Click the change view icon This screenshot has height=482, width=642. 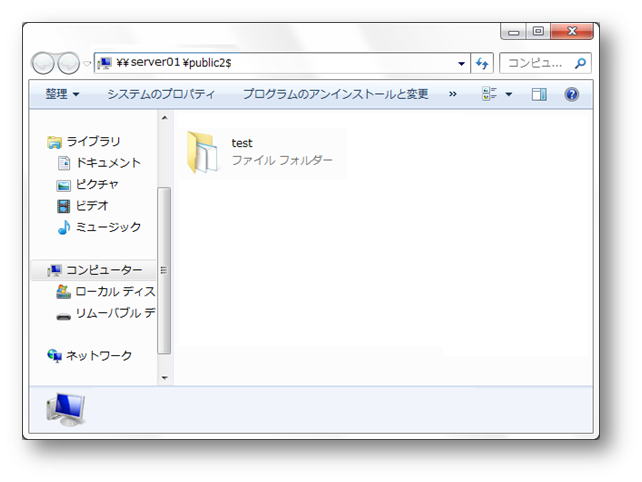coord(489,94)
